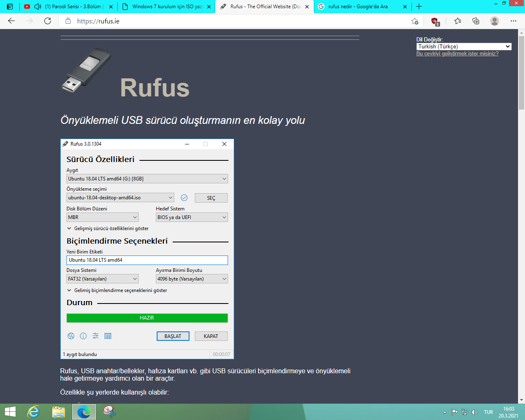The image size is (525, 420).
Task: Close the Windows 7 kurulum tab
Action: [x=209, y=7]
